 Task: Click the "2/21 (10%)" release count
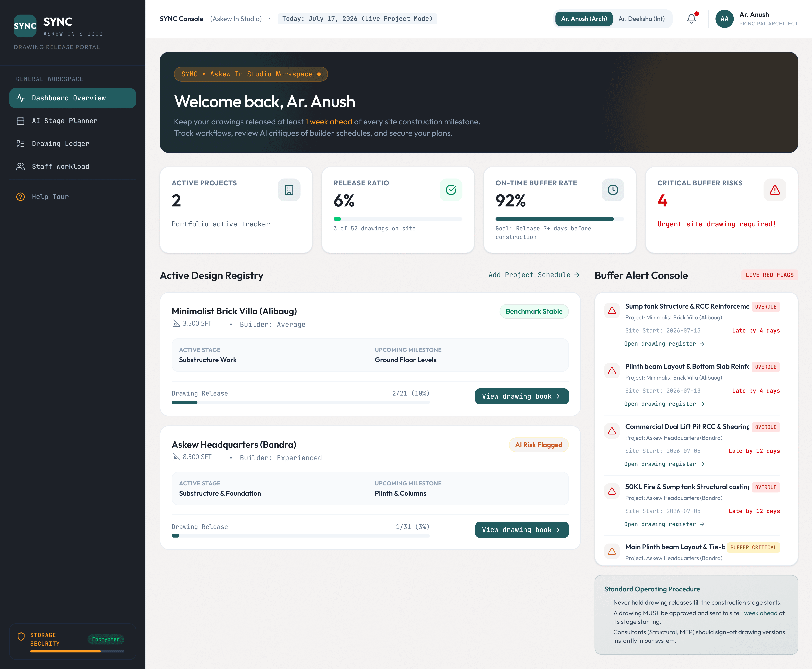click(411, 394)
